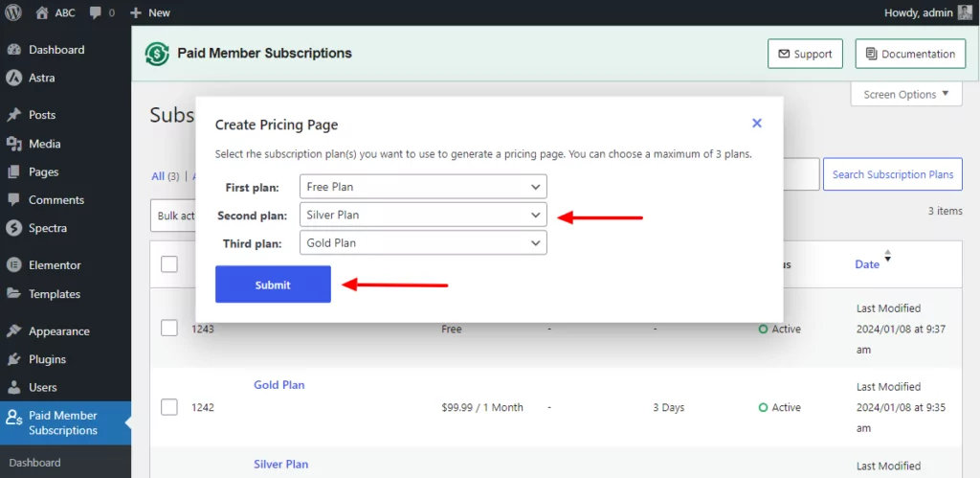The height and width of the screenshot is (478, 980).
Task: Close the Create Pricing Page dialog
Action: click(x=757, y=124)
